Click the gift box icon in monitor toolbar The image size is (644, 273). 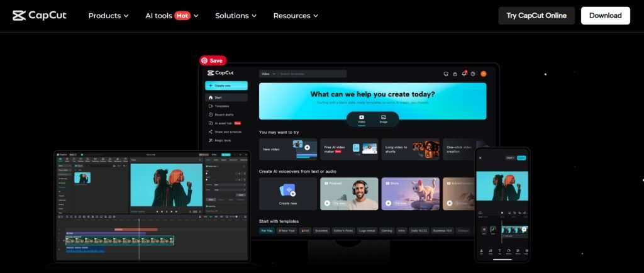coord(455,74)
